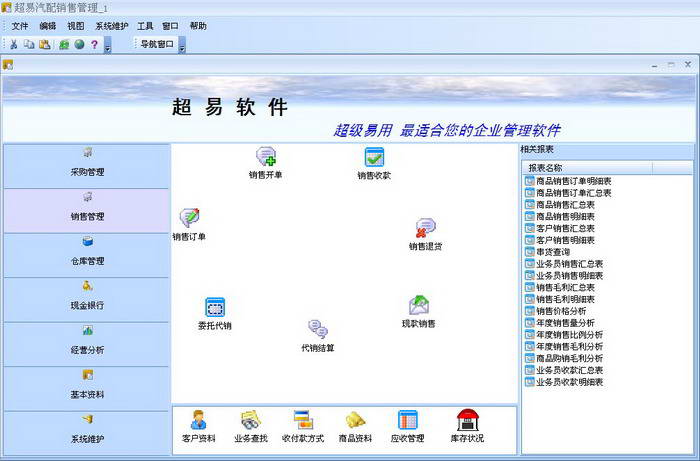Open the 窗口 menu
Image resolution: width=700 pixels, height=461 pixels.
pyautogui.click(x=170, y=26)
